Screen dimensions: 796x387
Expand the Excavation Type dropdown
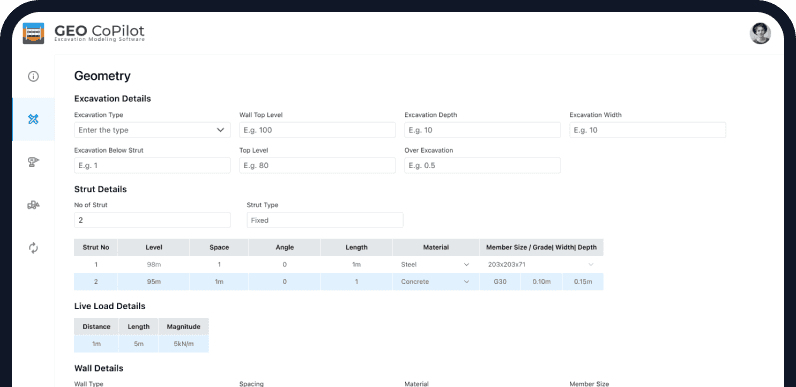click(x=152, y=130)
